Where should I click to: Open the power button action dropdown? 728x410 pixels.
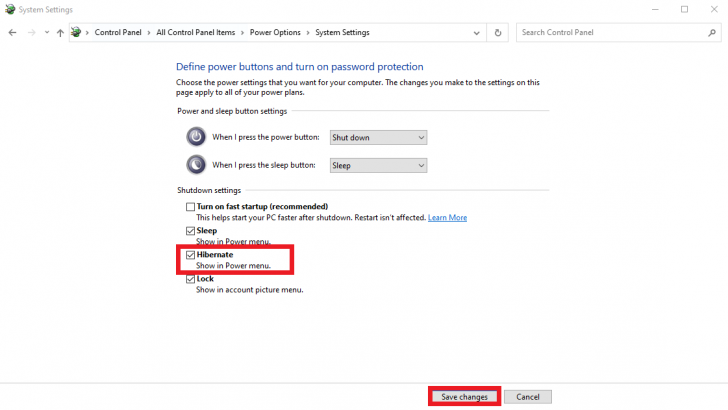tap(378, 137)
